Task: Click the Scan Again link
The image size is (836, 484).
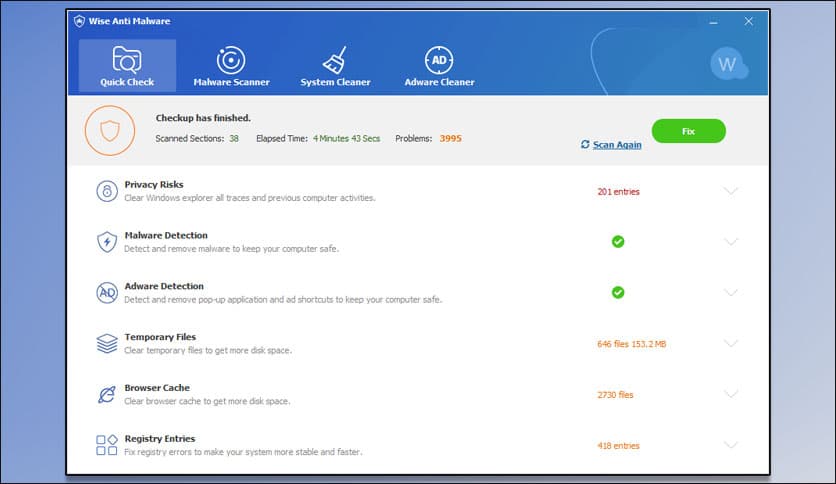Action: 616,145
